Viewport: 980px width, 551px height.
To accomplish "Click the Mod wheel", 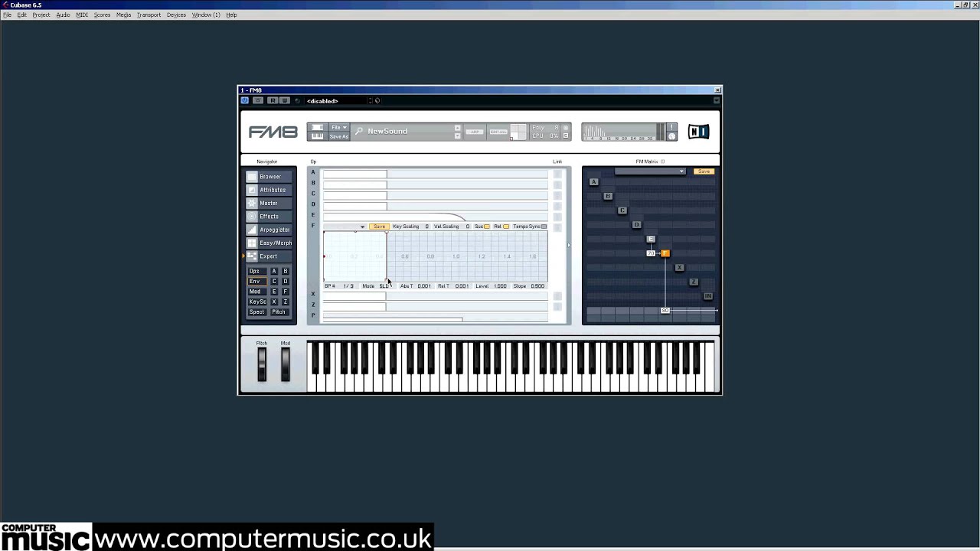I will coord(286,364).
